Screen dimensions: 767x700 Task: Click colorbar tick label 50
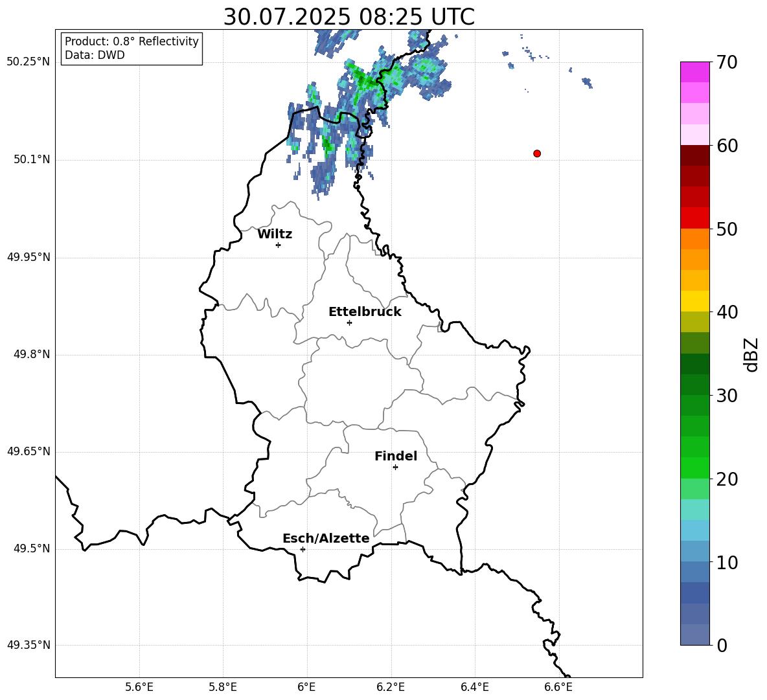727,229
